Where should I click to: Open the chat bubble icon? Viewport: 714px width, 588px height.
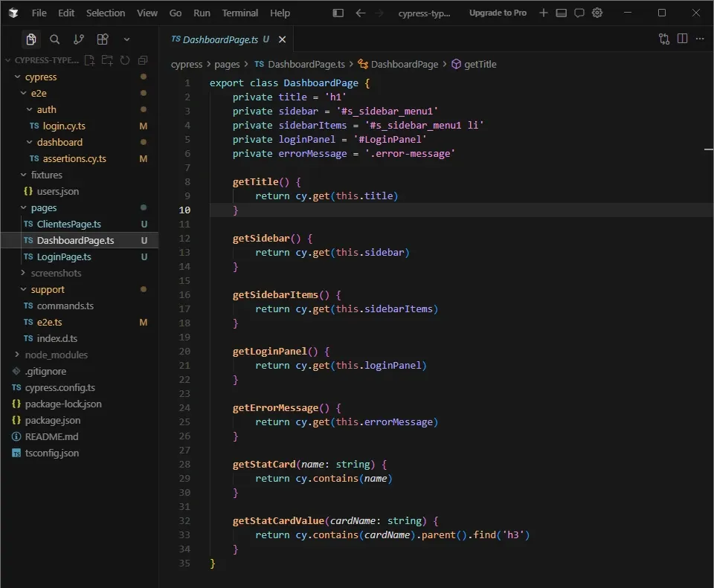[579, 13]
